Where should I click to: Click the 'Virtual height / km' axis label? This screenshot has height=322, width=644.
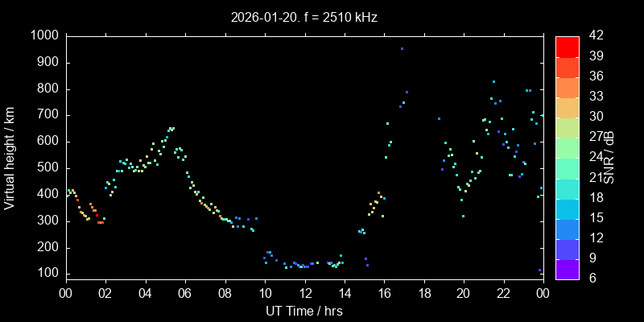coord(10,157)
